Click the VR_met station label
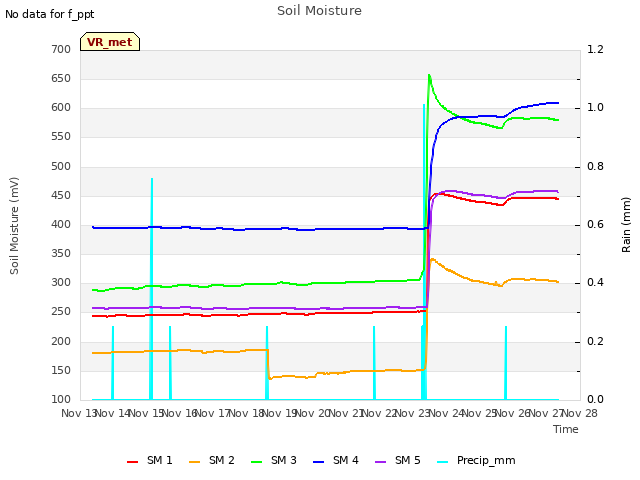The height and width of the screenshot is (480, 640). point(110,42)
